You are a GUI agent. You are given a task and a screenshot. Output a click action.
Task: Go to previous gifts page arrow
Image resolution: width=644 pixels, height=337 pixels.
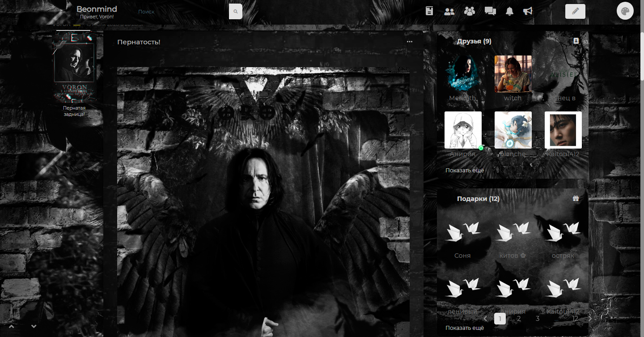pyautogui.click(x=486, y=319)
